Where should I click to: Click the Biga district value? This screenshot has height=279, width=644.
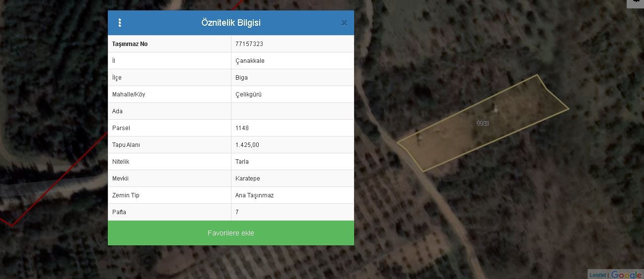pyautogui.click(x=242, y=78)
